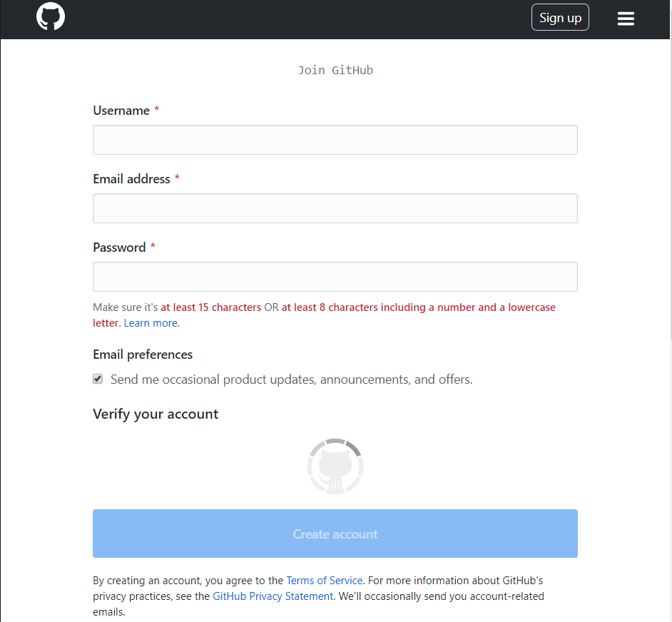Open the hamburger navigation menu
The image size is (672, 622).
click(626, 19)
